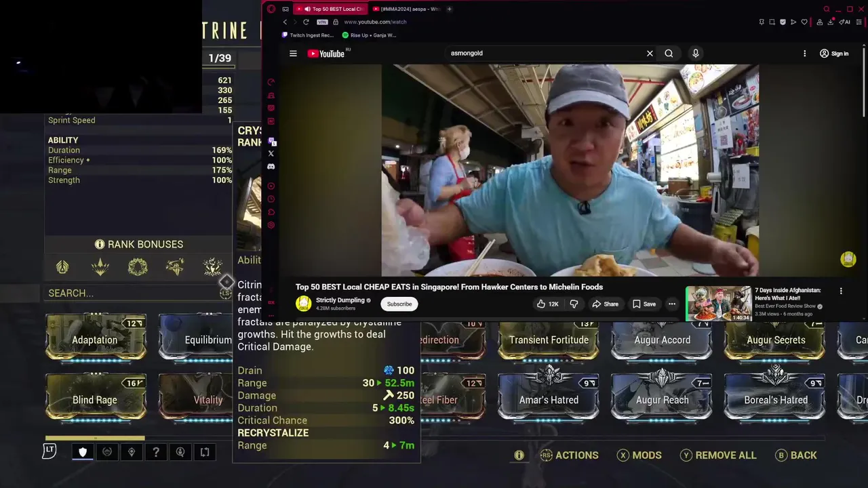Open the Rise Up • Ganja W bookmark

coord(369,35)
